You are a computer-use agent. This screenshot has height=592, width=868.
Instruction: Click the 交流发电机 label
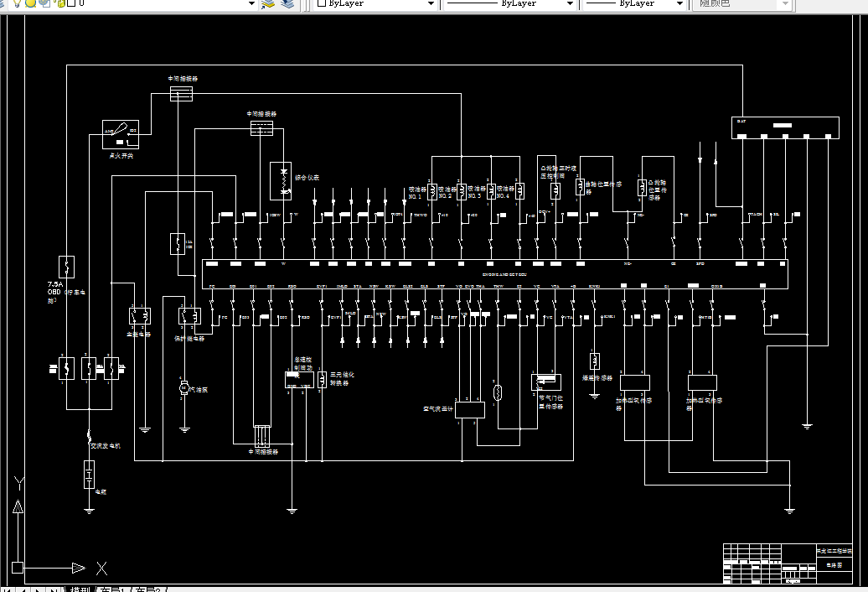tap(106, 446)
